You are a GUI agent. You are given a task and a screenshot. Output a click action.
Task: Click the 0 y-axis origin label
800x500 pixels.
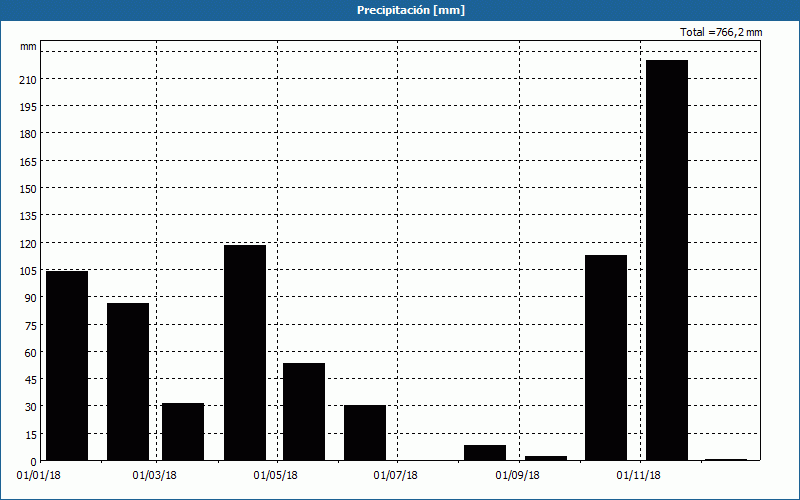click(34, 462)
